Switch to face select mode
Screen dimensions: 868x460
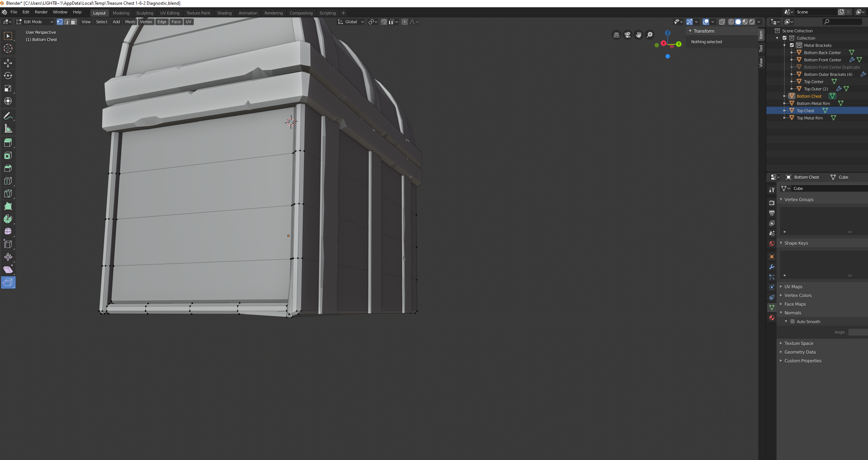click(x=74, y=22)
